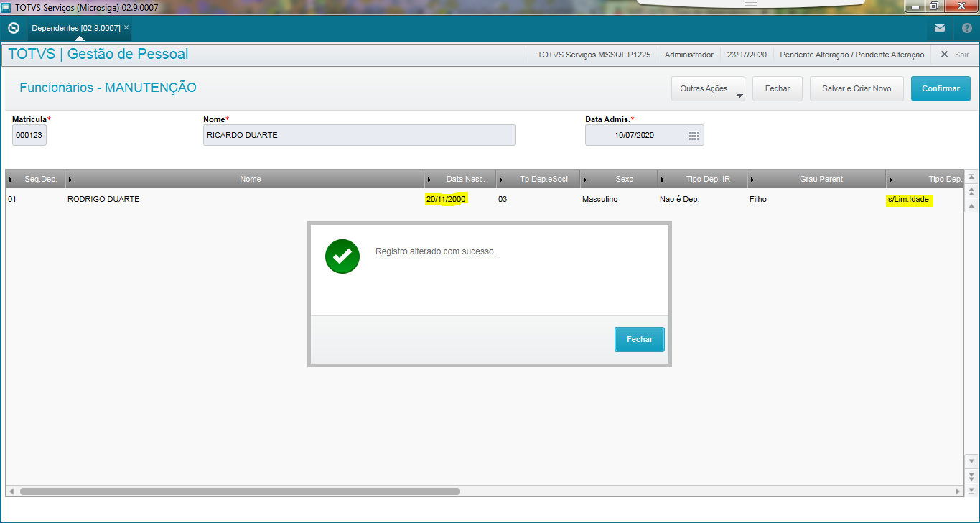
Task: Jump to first row arrow in grid
Action: click(x=971, y=177)
